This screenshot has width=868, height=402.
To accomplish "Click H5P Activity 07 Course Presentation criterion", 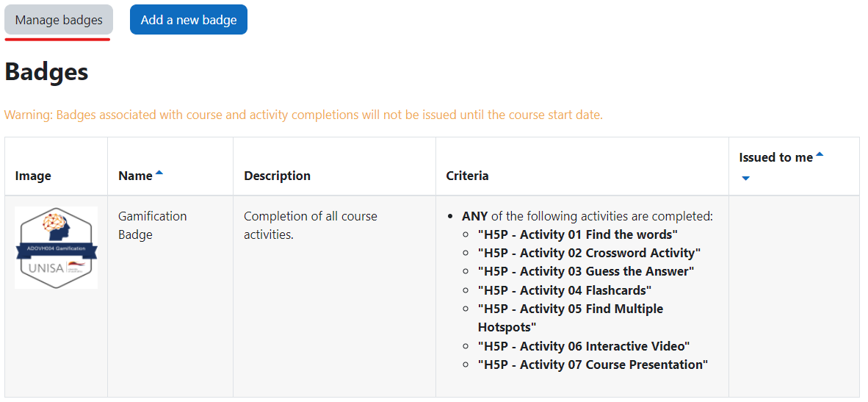I will [x=593, y=365].
